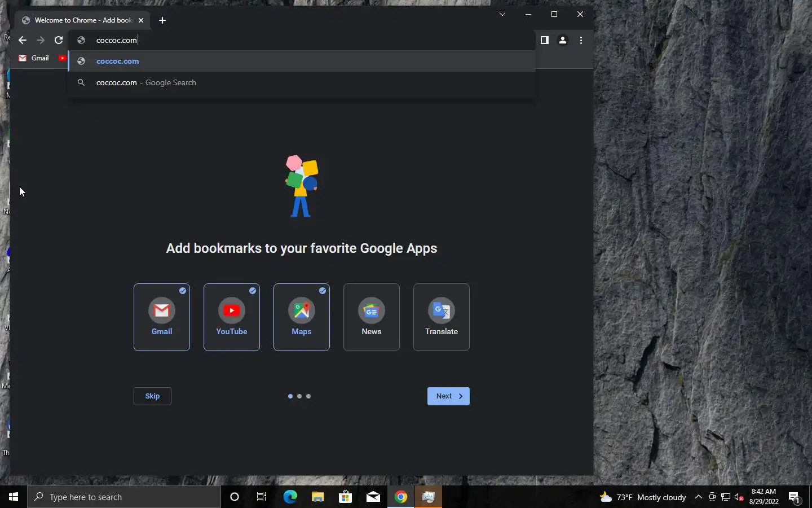Open the network status tray icon

[x=726, y=497]
